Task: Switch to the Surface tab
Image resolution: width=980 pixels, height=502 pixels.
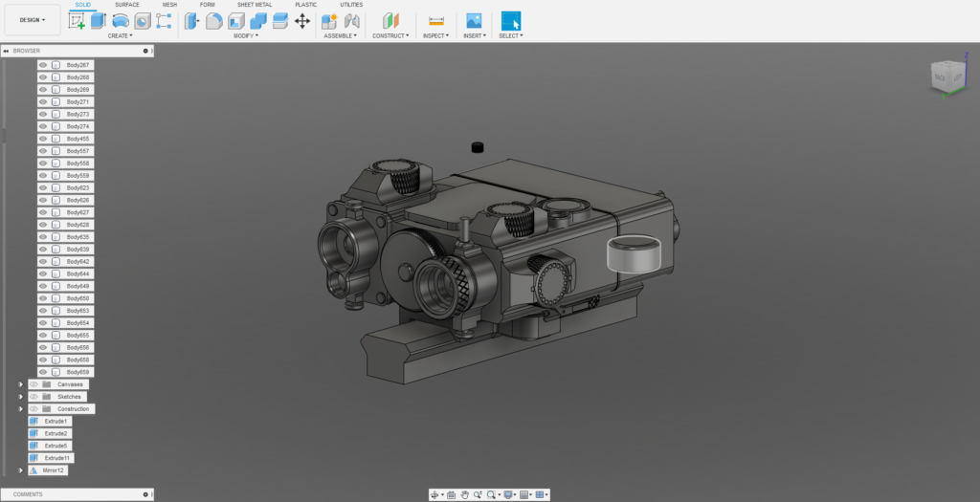Action: pyautogui.click(x=126, y=5)
